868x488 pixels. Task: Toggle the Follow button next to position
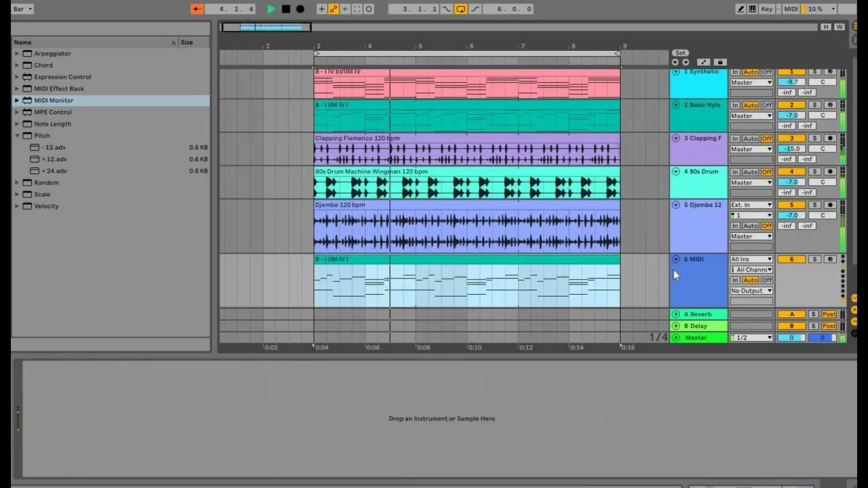197,9
